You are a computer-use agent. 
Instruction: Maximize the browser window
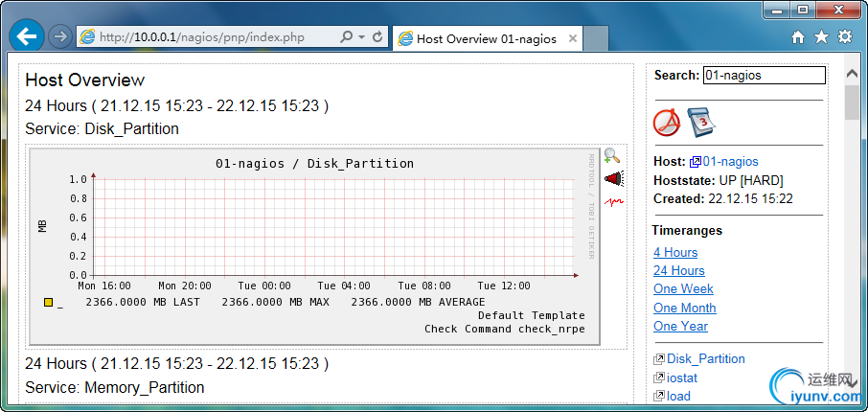coord(803,10)
